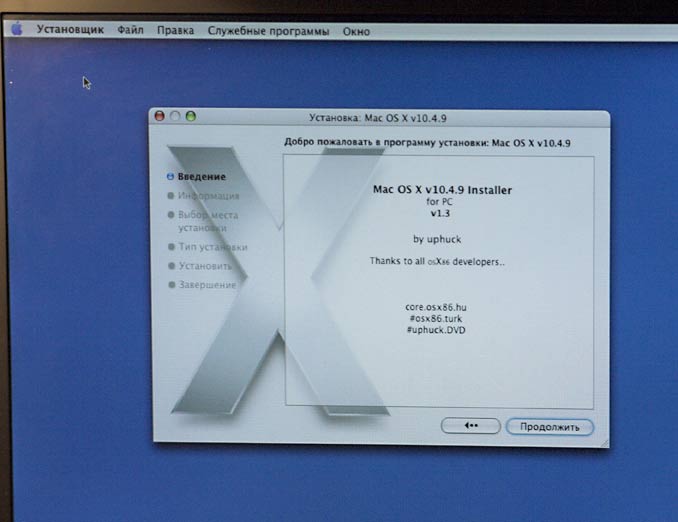The height and width of the screenshot is (522, 678).
Task: Click the Продолжить button
Action: coord(550,427)
